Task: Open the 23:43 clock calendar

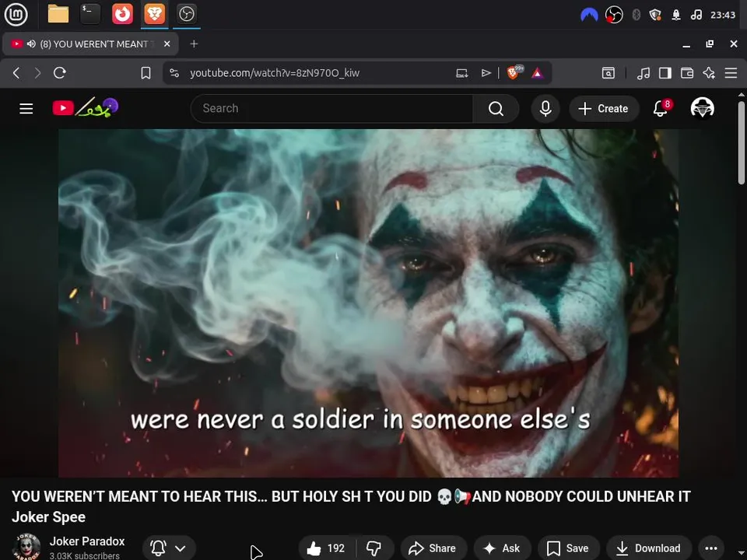Action: click(x=723, y=15)
